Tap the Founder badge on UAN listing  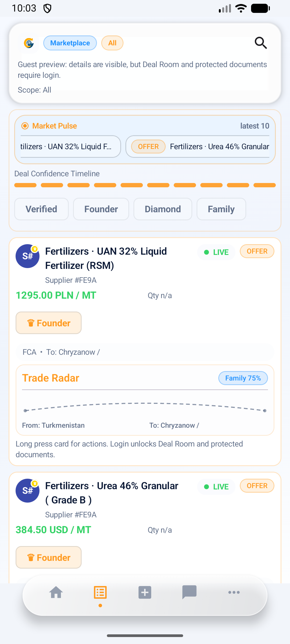click(49, 323)
